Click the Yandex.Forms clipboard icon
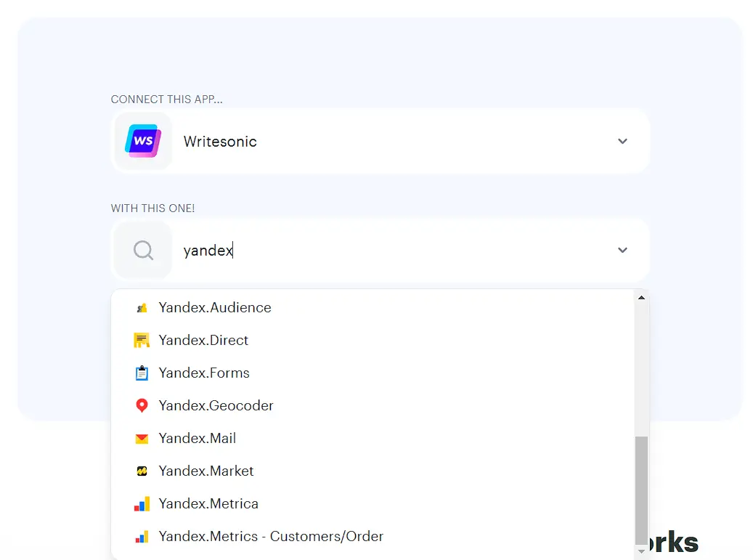The height and width of the screenshot is (560, 753). tap(142, 373)
